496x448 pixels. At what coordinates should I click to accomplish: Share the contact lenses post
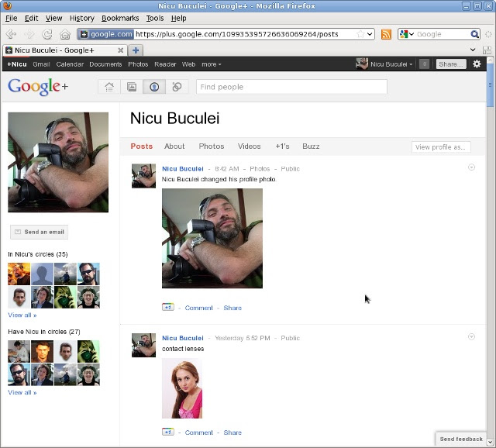(x=232, y=432)
